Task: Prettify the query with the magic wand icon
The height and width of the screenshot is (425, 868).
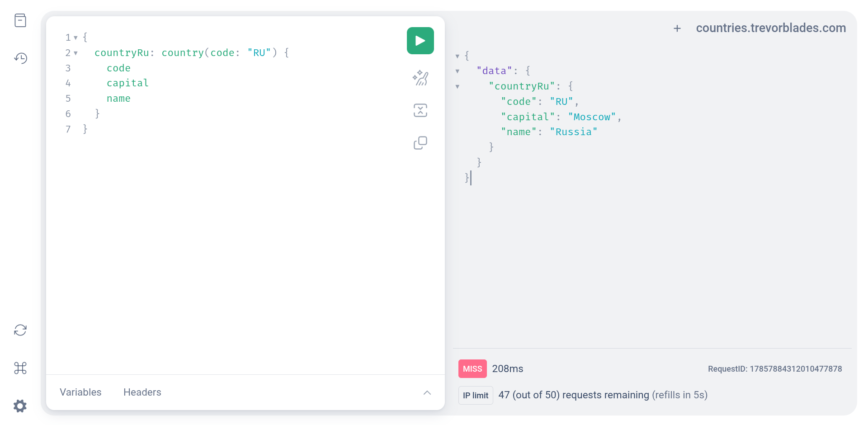Action: (420, 78)
